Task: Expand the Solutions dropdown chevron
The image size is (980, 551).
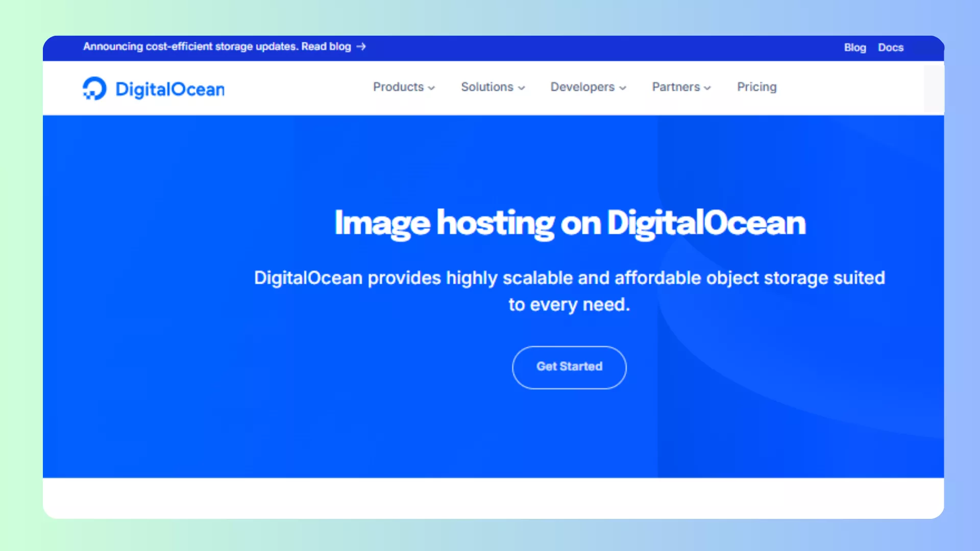Action: click(522, 88)
